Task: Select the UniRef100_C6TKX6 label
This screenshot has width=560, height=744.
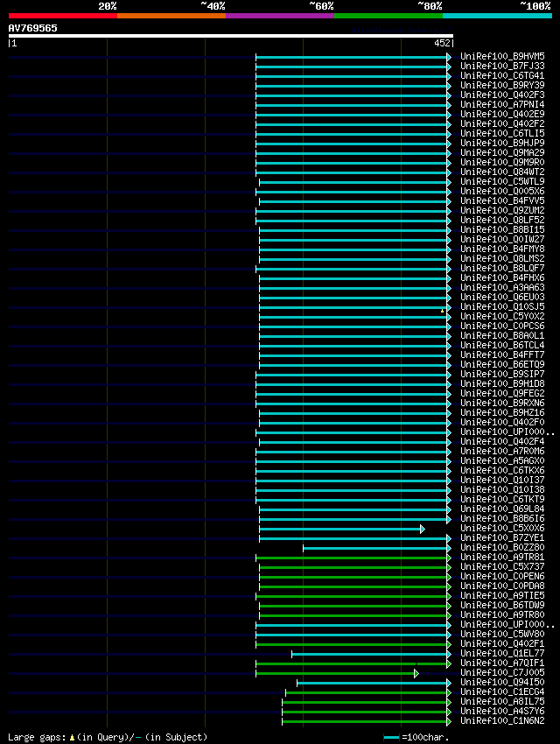Action: point(502,470)
